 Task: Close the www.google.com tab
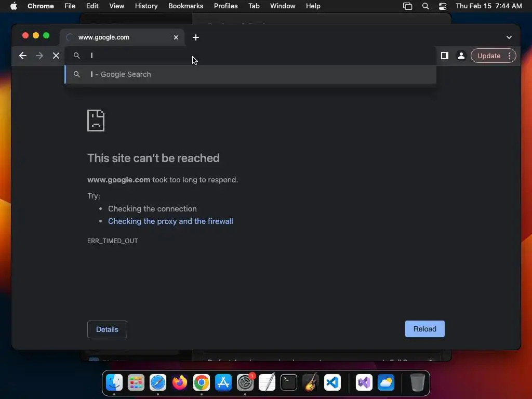click(x=176, y=37)
